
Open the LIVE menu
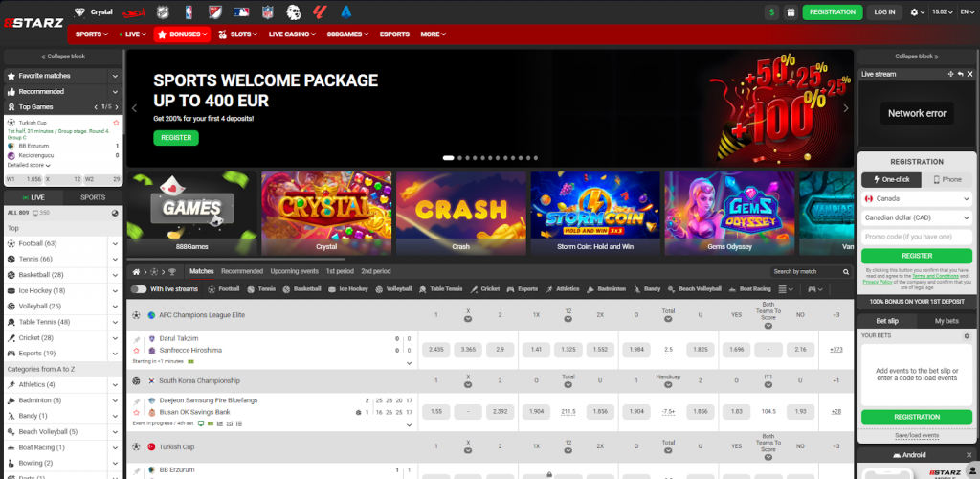132,34
